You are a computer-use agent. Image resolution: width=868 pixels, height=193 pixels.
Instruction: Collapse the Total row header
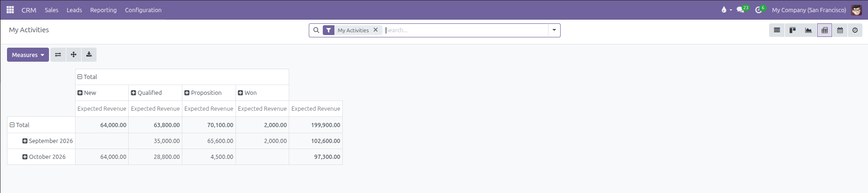20,125
